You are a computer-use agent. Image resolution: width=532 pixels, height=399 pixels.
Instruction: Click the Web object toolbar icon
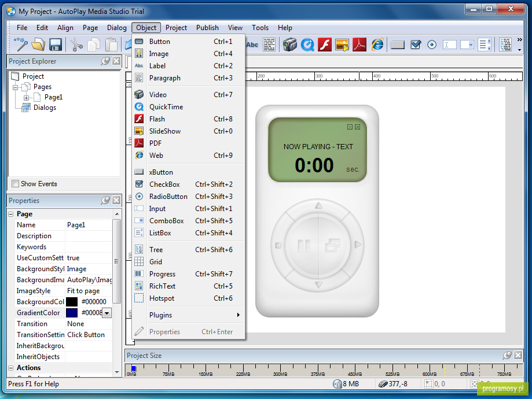pyautogui.click(x=377, y=45)
